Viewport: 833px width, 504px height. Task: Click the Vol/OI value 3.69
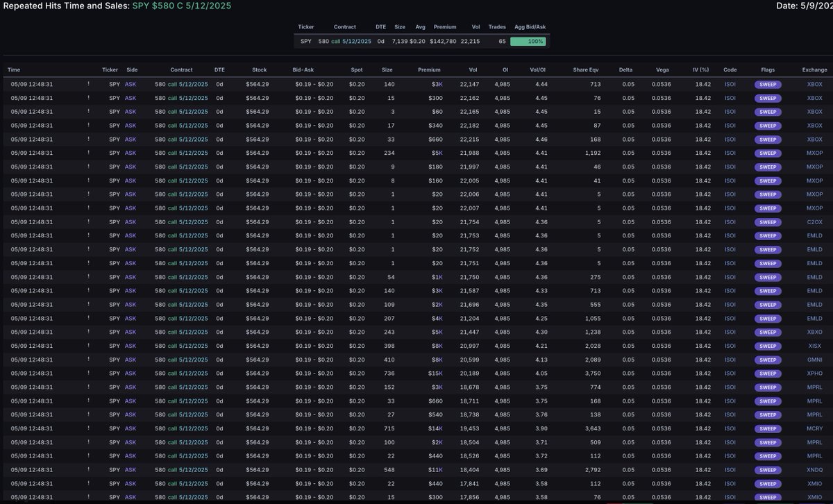541,469
